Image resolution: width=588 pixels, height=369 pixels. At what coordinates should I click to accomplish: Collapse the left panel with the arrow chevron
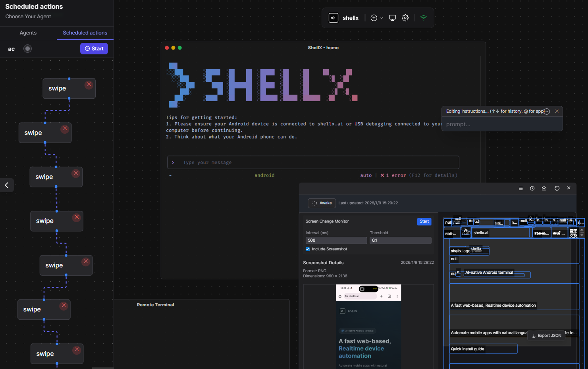click(x=6, y=185)
